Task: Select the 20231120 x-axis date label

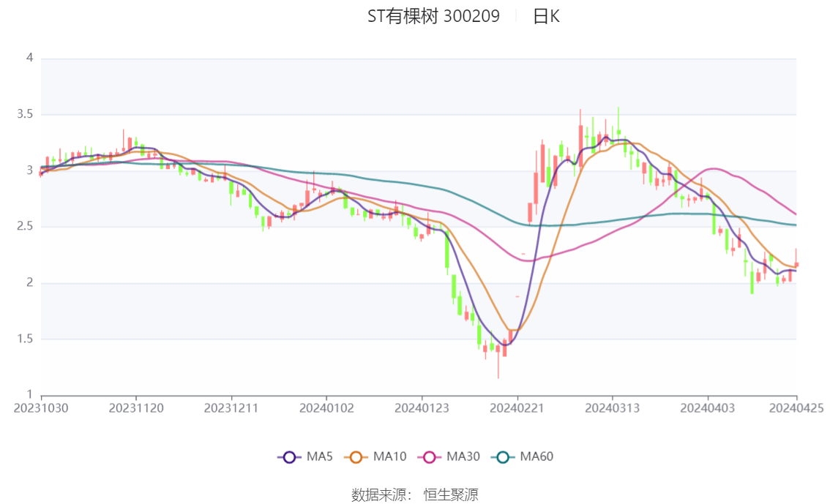Action: click(x=136, y=408)
